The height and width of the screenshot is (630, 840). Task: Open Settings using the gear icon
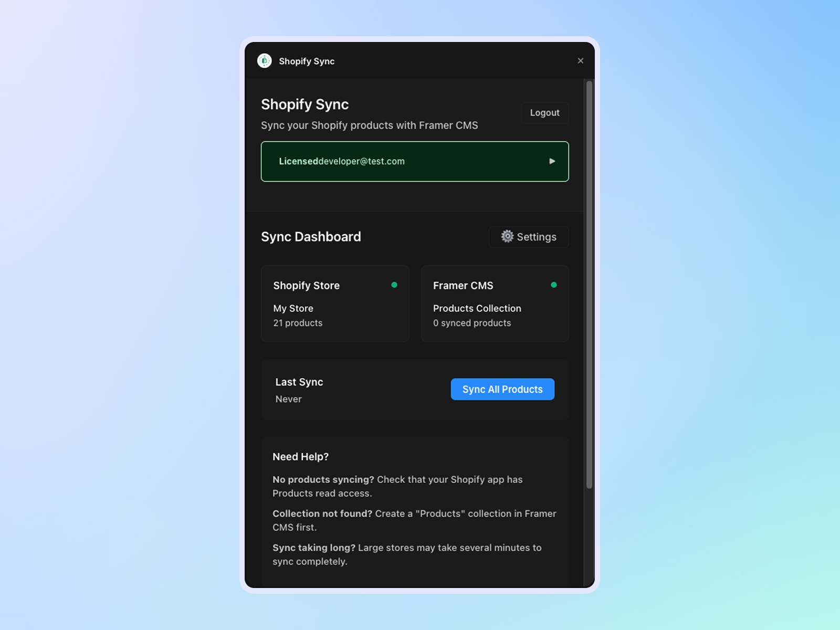507,236
